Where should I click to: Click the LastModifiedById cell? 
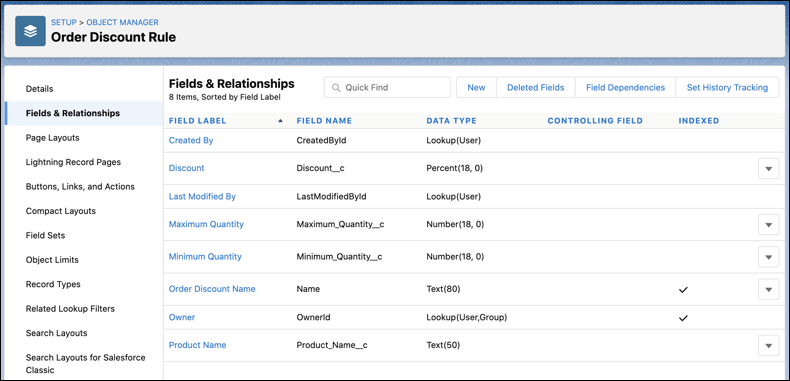click(332, 197)
